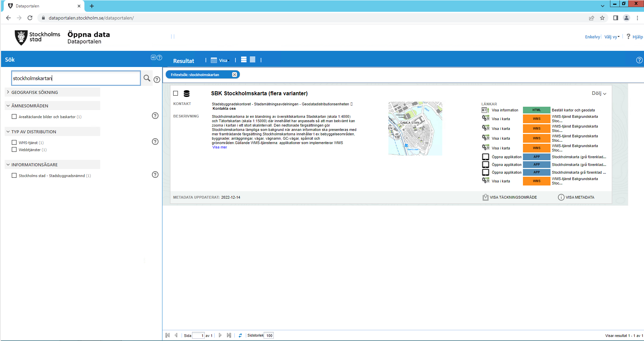Collapse result with Dölj toggle
This screenshot has width=644, height=341.
(599, 93)
